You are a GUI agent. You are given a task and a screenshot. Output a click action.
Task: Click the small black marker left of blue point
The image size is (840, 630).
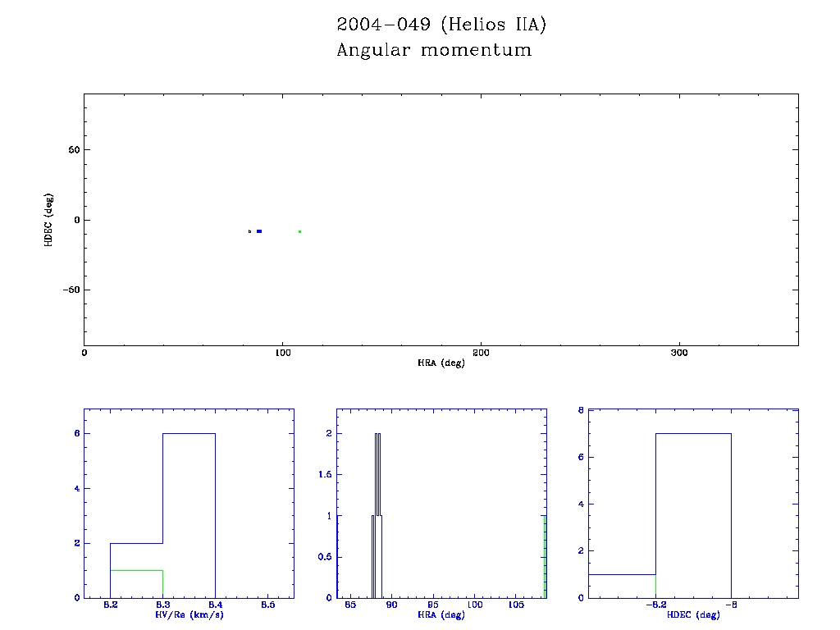click(249, 231)
